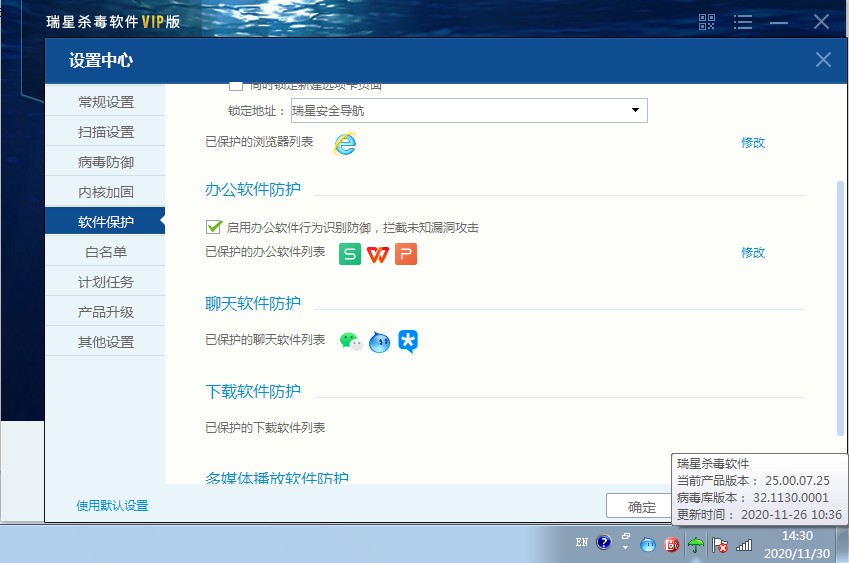Click the 已保护的下载软件列表 label
Viewport: 849px width, 563px height.
[265, 428]
